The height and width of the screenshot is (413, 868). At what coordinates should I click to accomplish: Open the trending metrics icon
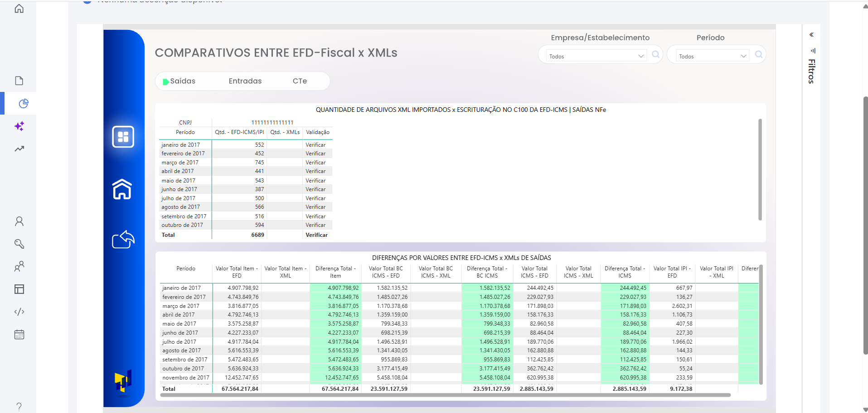pyautogui.click(x=19, y=149)
